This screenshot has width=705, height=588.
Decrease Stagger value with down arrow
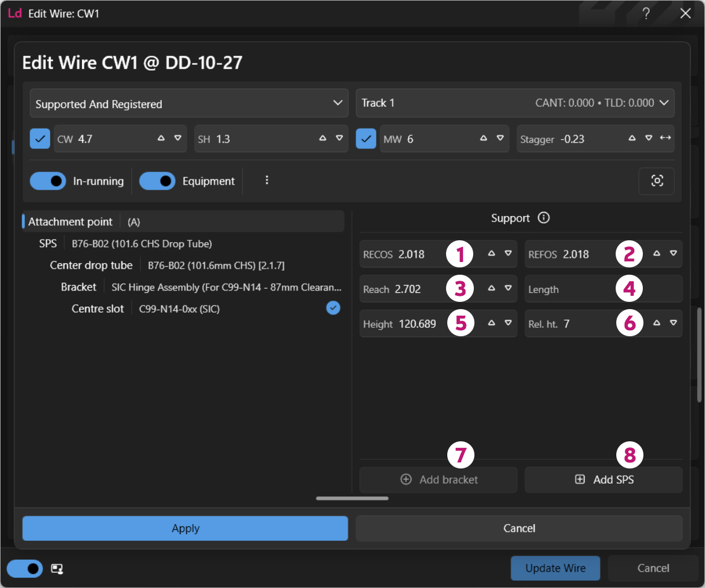(x=648, y=138)
